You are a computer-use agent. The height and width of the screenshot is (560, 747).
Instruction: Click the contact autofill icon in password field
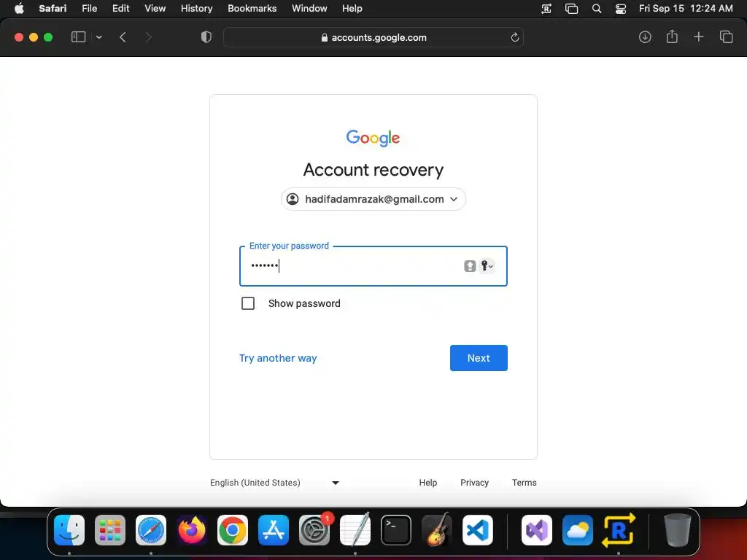click(x=470, y=265)
